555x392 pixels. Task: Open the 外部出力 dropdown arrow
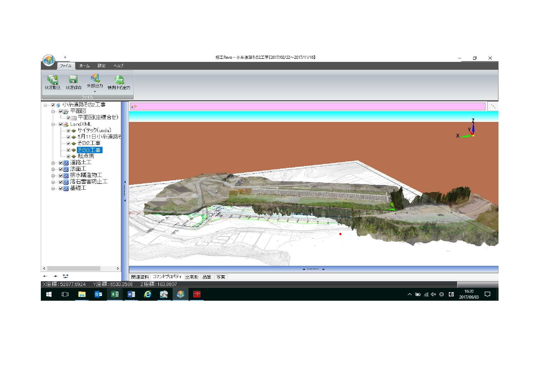pyautogui.click(x=95, y=92)
